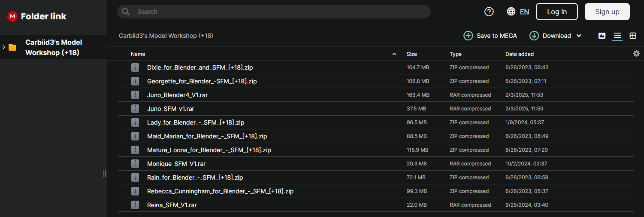This screenshot has width=644, height=217.
Task: Switch to grid thumbnail view icon
Action: pyautogui.click(x=633, y=36)
